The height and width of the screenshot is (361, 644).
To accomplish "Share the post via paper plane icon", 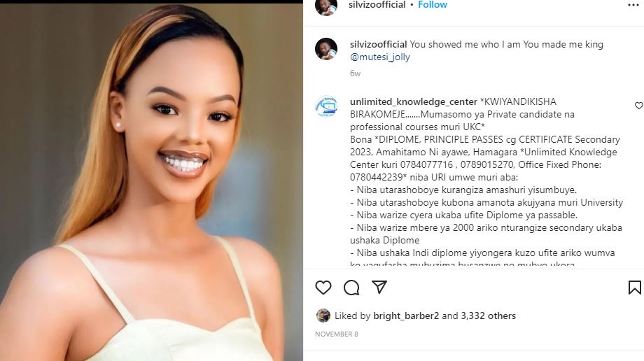I will click(379, 288).
